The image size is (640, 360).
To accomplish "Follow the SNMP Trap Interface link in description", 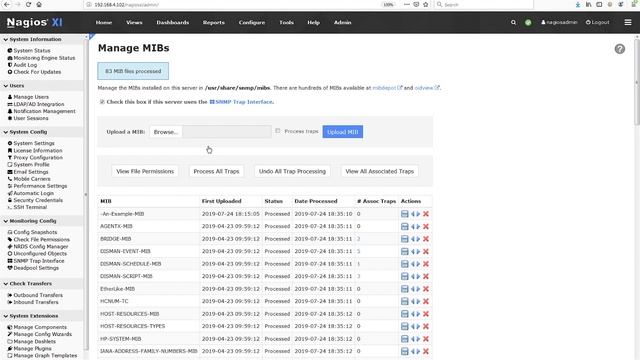I will (x=241, y=102).
